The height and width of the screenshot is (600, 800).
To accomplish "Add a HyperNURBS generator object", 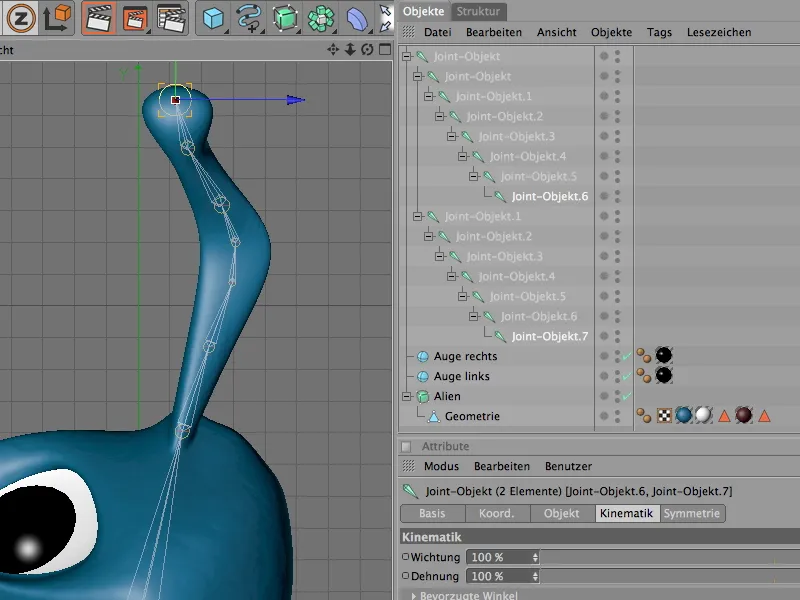I will (x=285, y=19).
